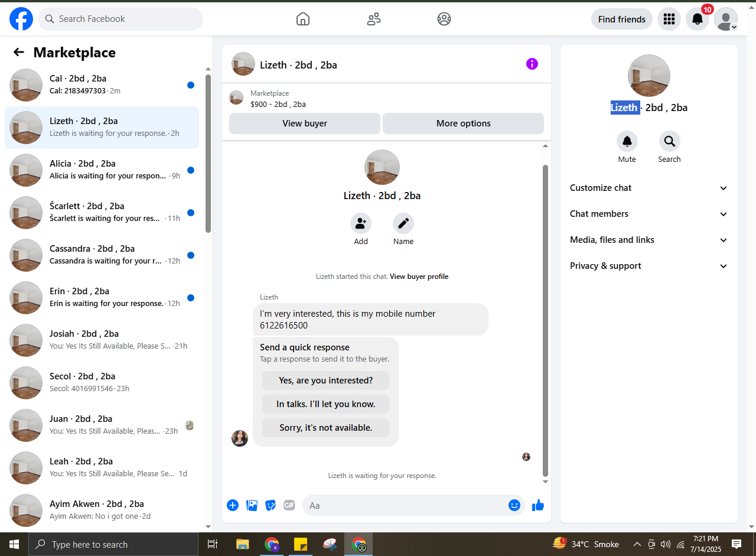Open the Friends icon in top navigation
Screen dimensions: 756x556
pos(373,19)
